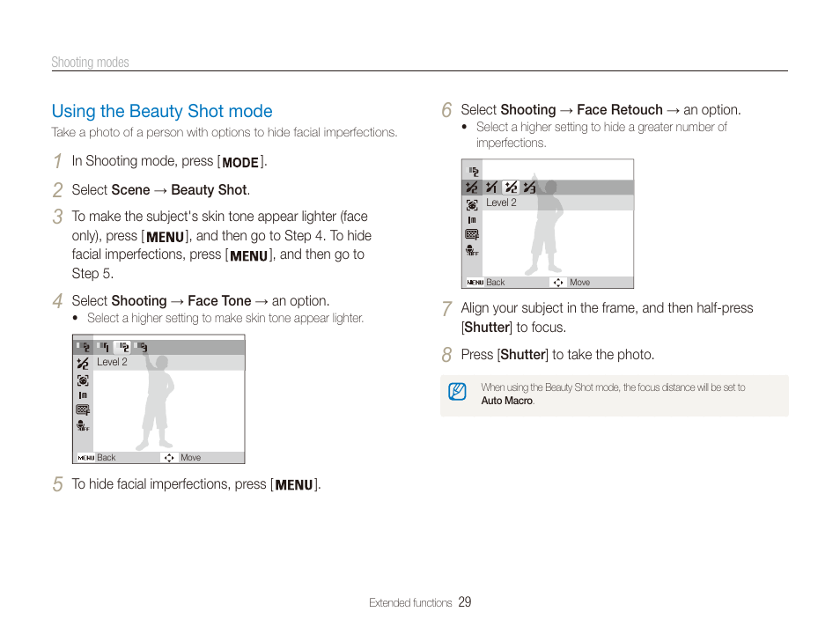Click voice memo off icon in left screen
This screenshot has height=634, width=840.
coord(83,426)
